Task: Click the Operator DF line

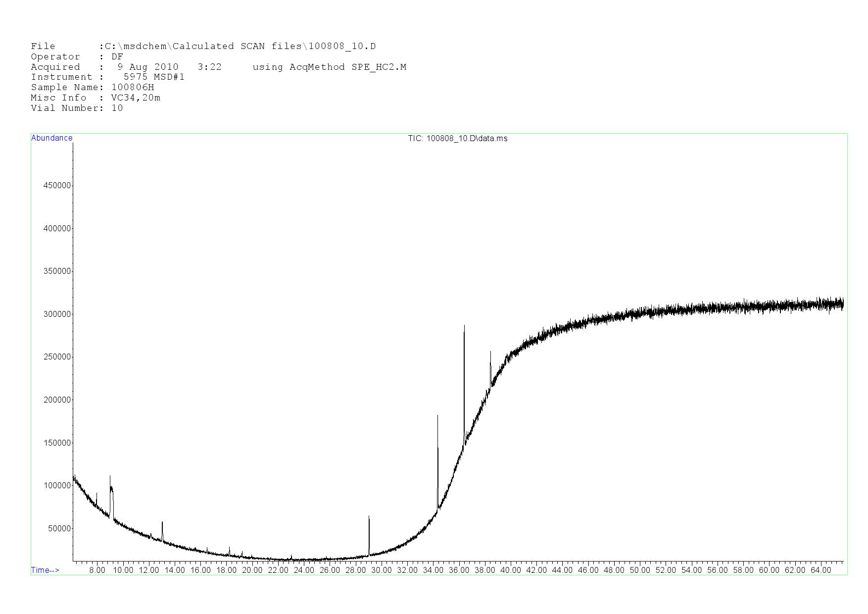Action: (x=77, y=57)
